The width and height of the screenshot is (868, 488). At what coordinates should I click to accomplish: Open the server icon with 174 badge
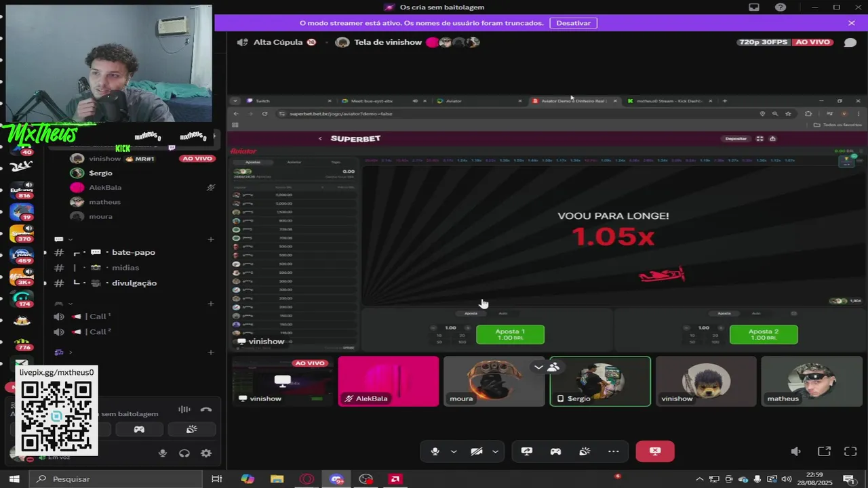[22, 299]
